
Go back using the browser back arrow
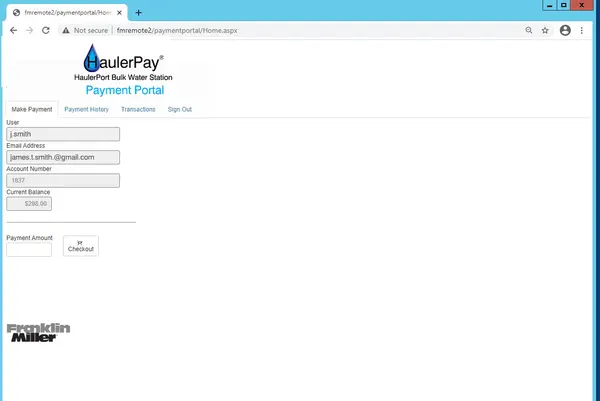(13, 30)
